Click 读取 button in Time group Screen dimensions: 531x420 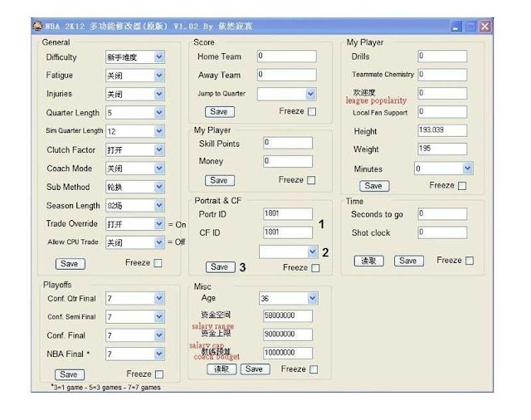click(x=368, y=261)
